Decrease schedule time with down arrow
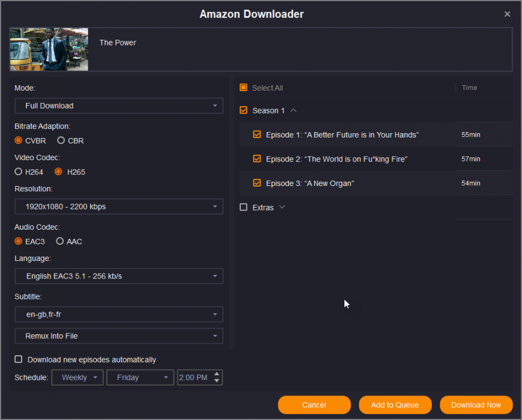 coord(217,380)
